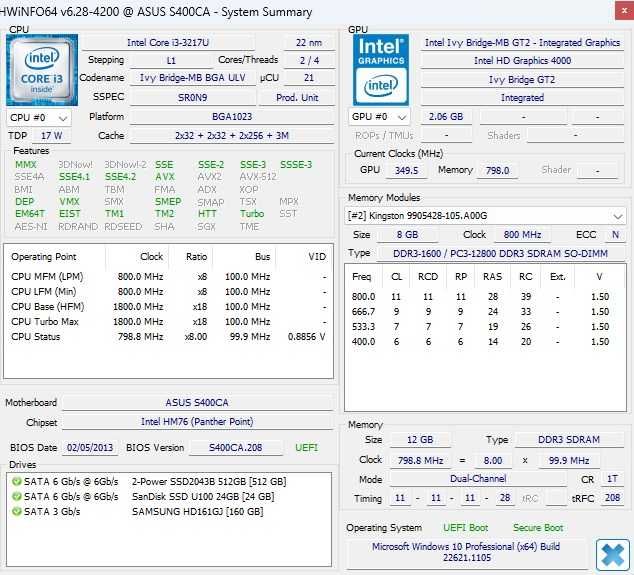Click the Secure Boot label
The image size is (634, 575).
(538, 528)
